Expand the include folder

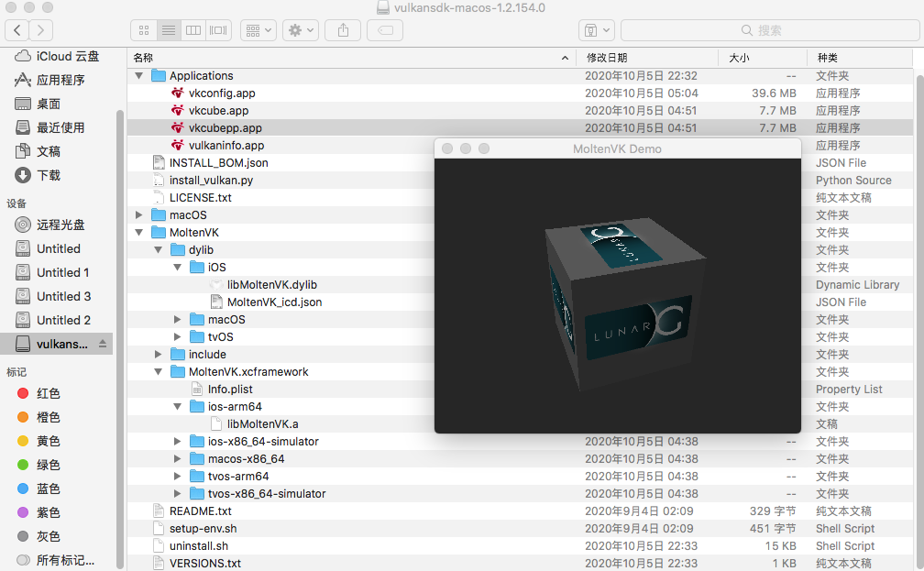[158, 354]
